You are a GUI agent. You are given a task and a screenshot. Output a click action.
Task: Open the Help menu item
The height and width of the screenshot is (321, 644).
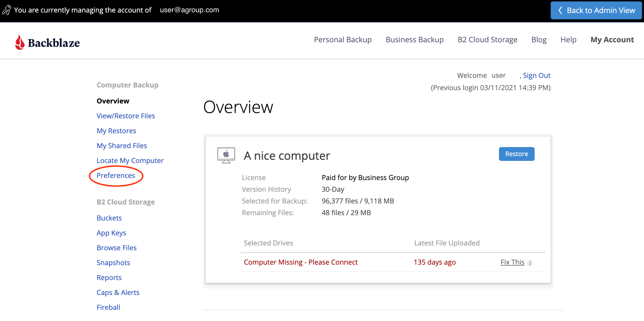[x=568, y=40]
